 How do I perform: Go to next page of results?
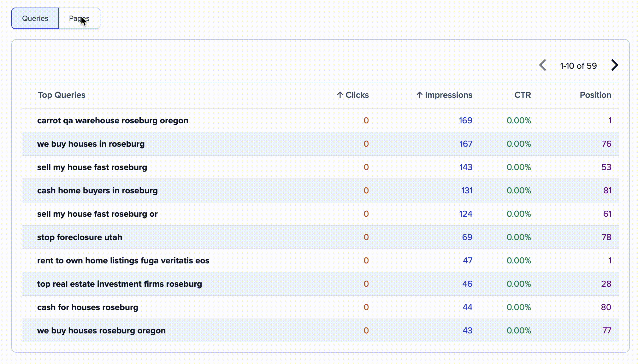(x=614, y=65)
